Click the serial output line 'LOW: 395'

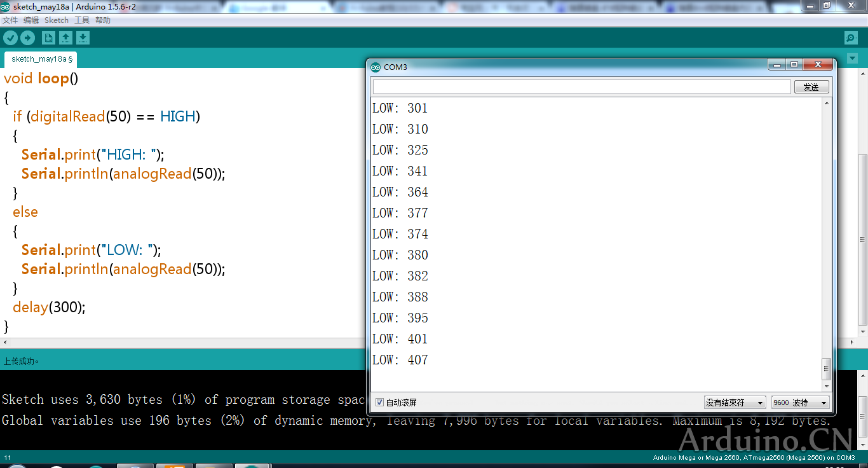[400, 318]
